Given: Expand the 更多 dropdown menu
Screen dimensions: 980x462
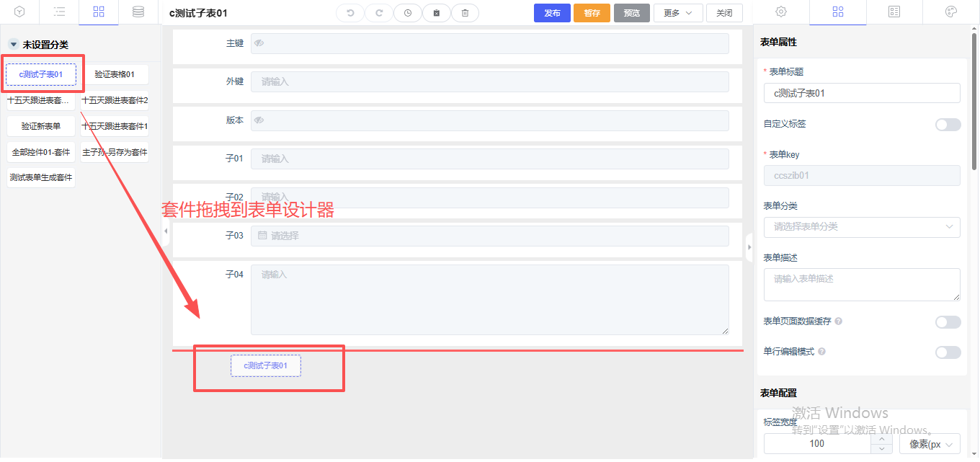Looking at the screenshot, I should [678, 13].
